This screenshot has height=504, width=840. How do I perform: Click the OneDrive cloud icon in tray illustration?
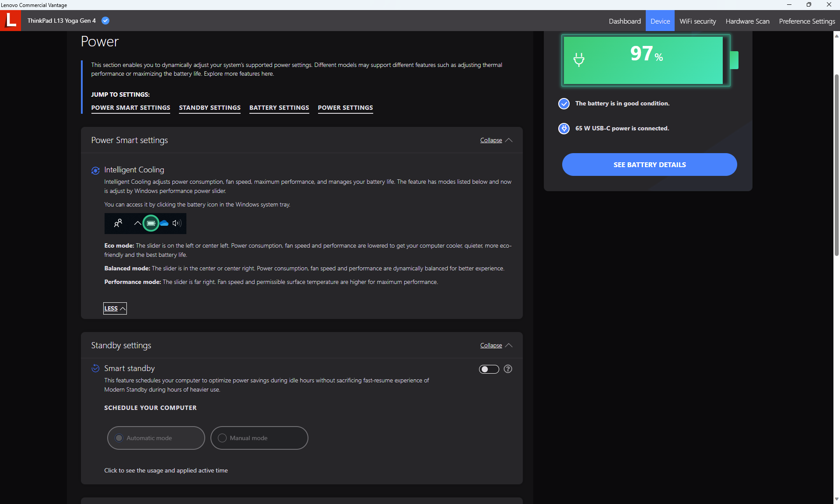(164, 223)
